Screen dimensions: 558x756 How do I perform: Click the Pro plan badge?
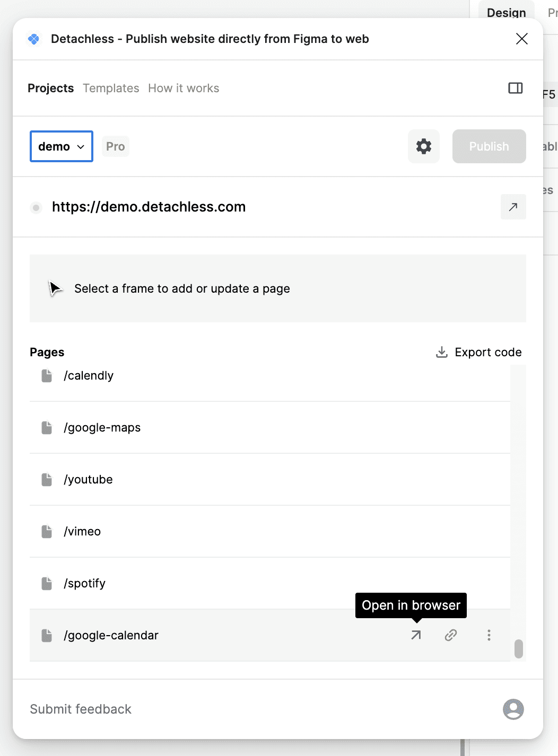(x=116, y=146)
